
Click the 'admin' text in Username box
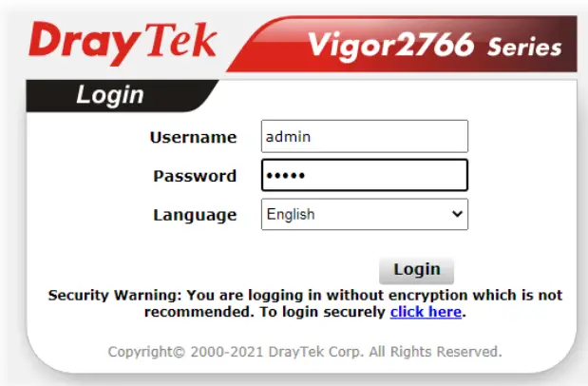pos(288,137)
